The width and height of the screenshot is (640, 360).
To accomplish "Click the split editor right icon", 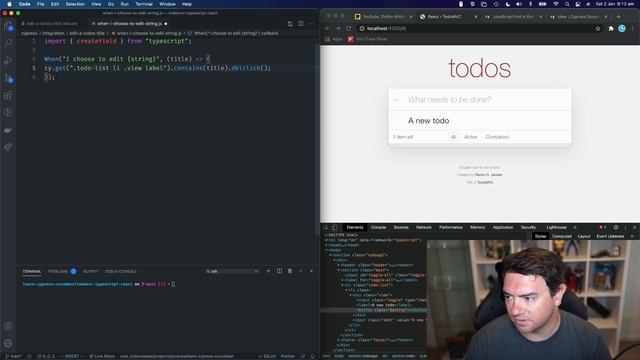I will pos(300,24).
